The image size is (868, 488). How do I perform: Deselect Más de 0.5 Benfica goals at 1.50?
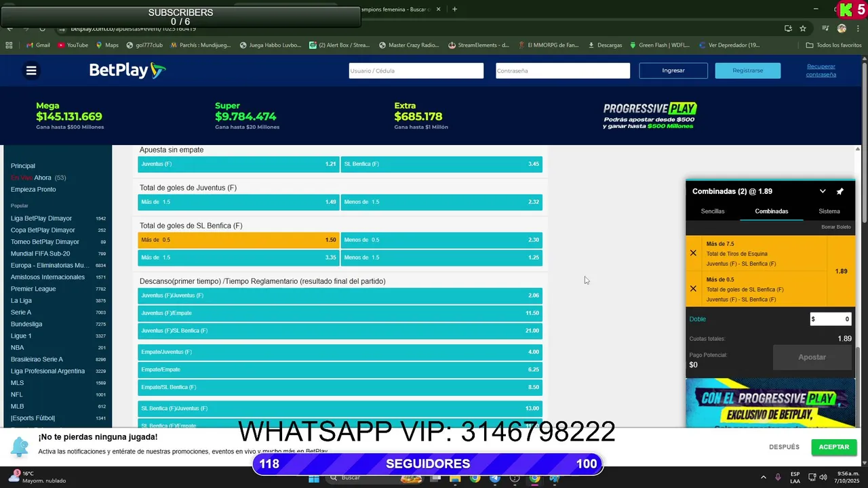[x=238, y=240]
